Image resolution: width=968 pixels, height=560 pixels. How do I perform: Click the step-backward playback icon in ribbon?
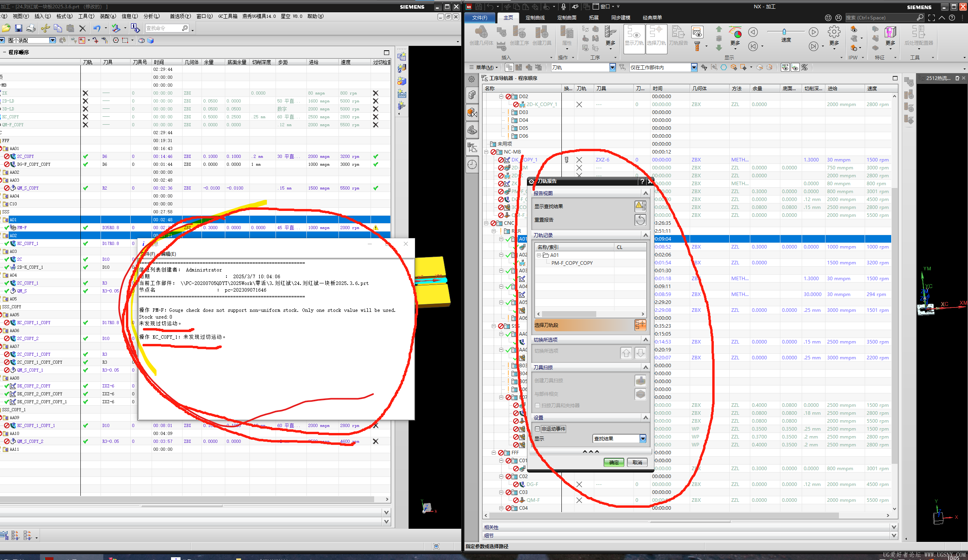753,46
